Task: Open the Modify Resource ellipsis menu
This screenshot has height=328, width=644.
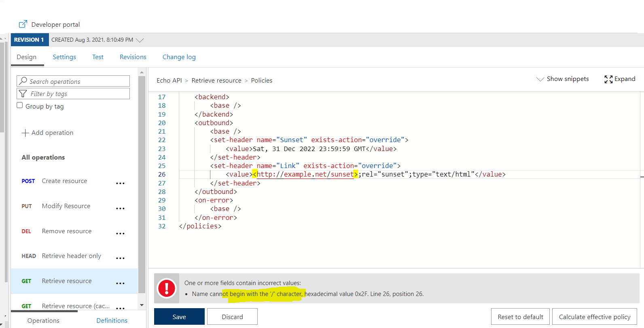Action: tap(120, 209)
